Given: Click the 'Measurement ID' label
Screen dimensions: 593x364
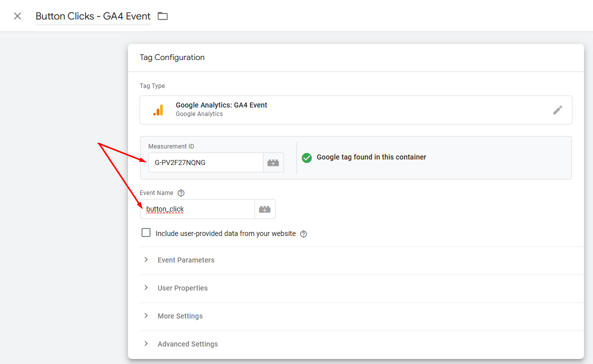Looking at the screenshot, I should [x=171, y=146].
